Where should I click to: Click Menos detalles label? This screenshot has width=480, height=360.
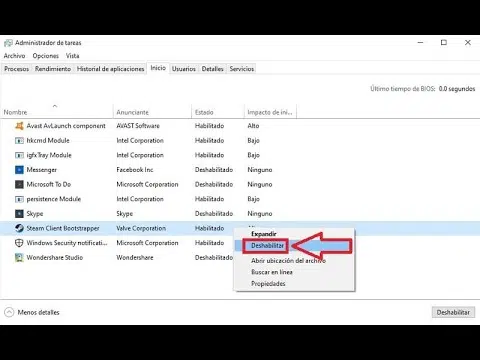38,312
